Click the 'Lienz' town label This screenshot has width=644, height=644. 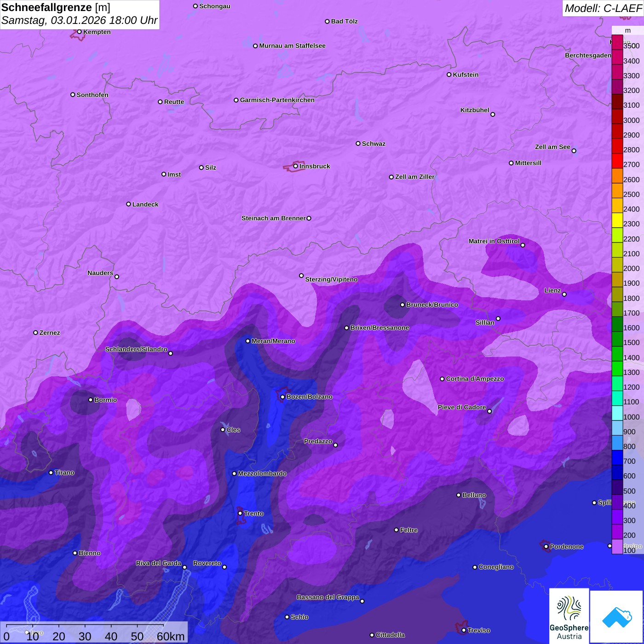point(552,290)
